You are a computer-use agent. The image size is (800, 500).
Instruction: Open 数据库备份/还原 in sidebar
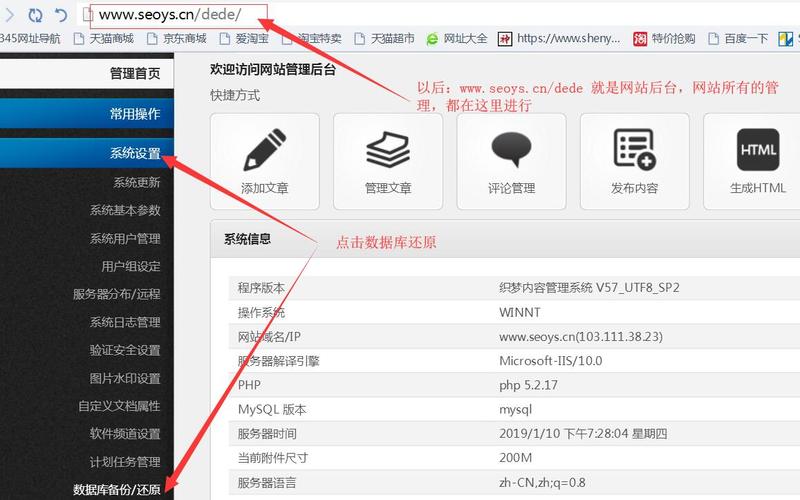pyautogui.click(x=116, y=489)
